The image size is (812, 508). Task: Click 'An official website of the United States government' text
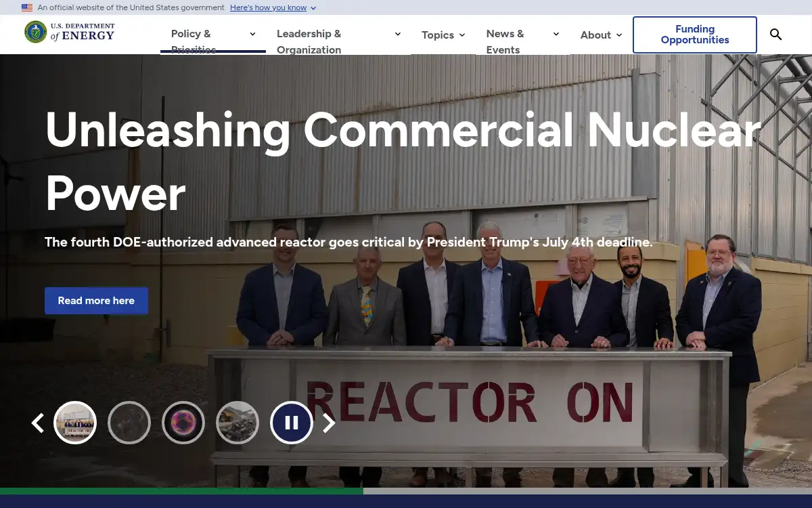(x=131, y=7)
